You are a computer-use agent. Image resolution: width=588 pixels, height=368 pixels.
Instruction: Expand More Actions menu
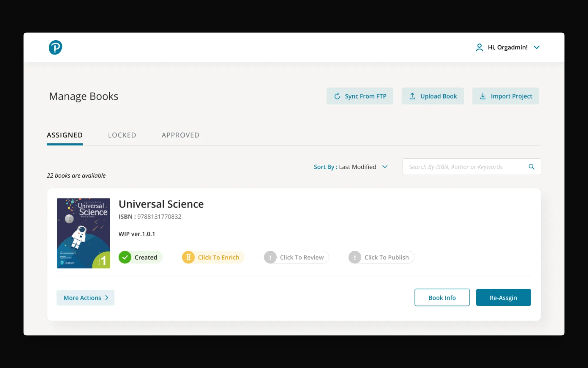86,298
